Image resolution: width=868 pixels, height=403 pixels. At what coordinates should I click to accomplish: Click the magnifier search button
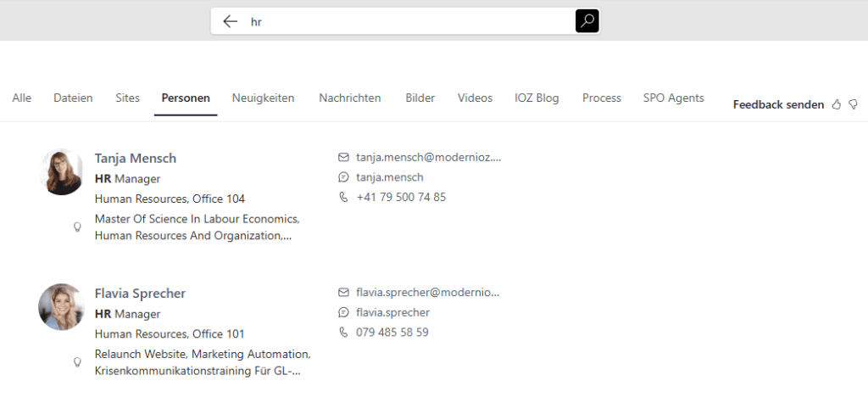(587, 21)
